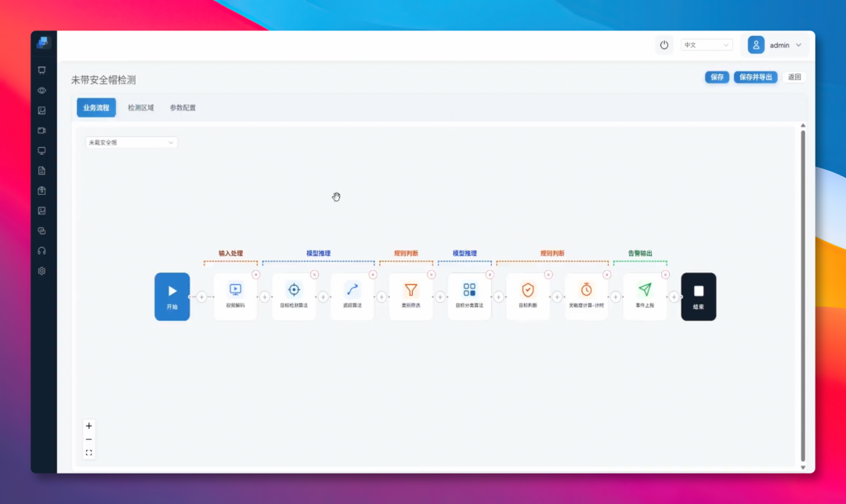Click the video camera sidebar icon
846x504 pixels.
42,131
